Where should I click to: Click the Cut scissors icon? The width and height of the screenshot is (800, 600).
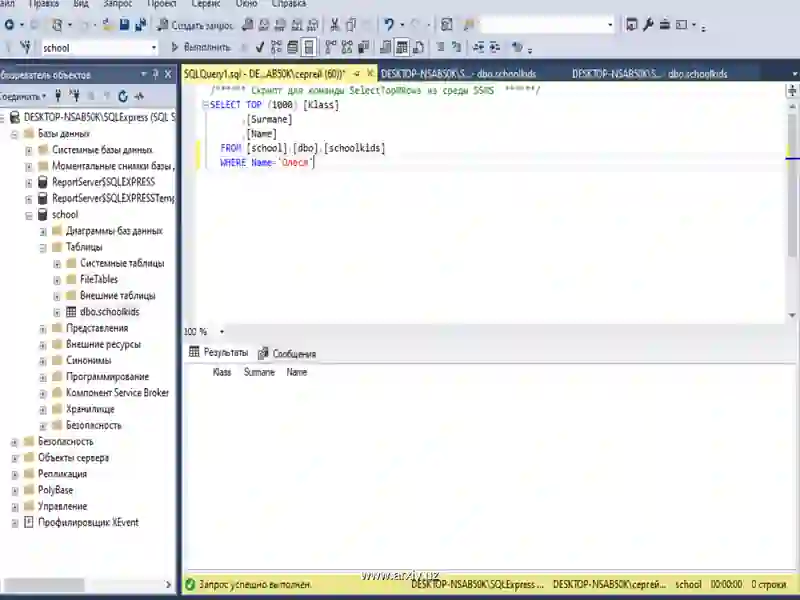[x=335, y=24]
